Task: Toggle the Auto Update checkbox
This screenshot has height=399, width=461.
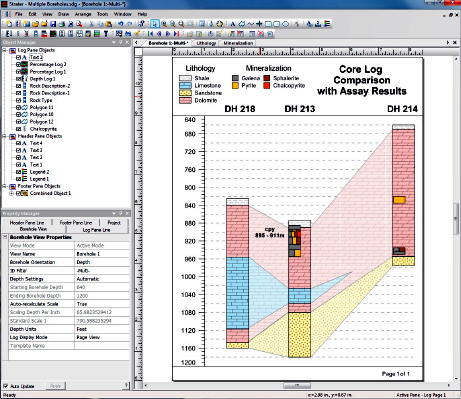Action: point(5,386)
